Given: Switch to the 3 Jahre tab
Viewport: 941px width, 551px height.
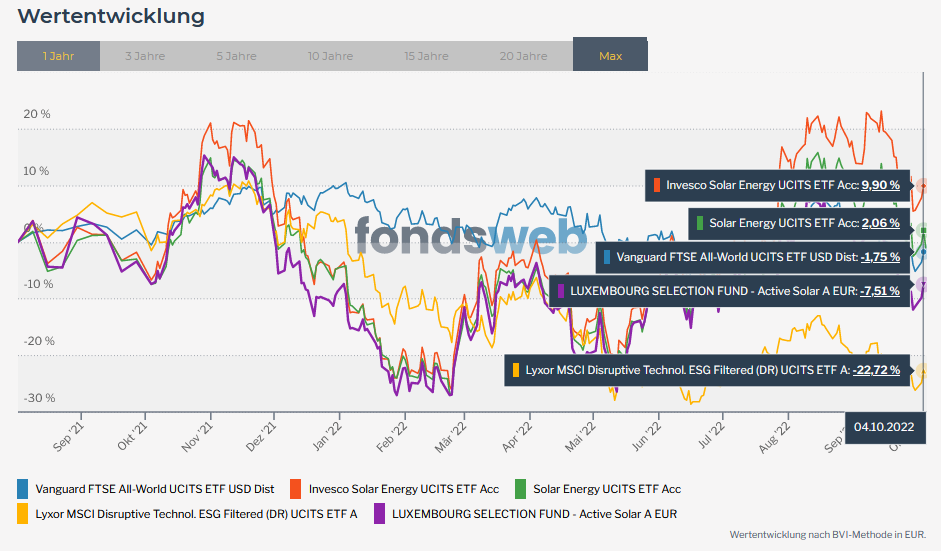Looking at the screenshot, I should point(145,56).
